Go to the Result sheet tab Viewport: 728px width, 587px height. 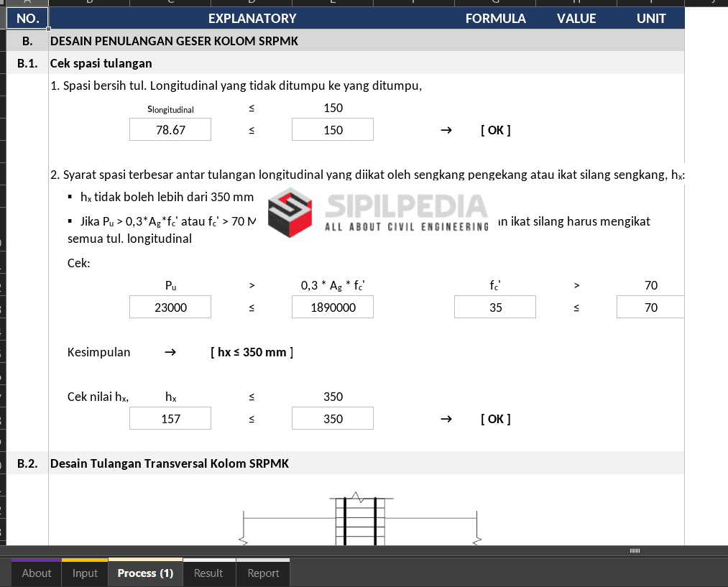[208, 573]
